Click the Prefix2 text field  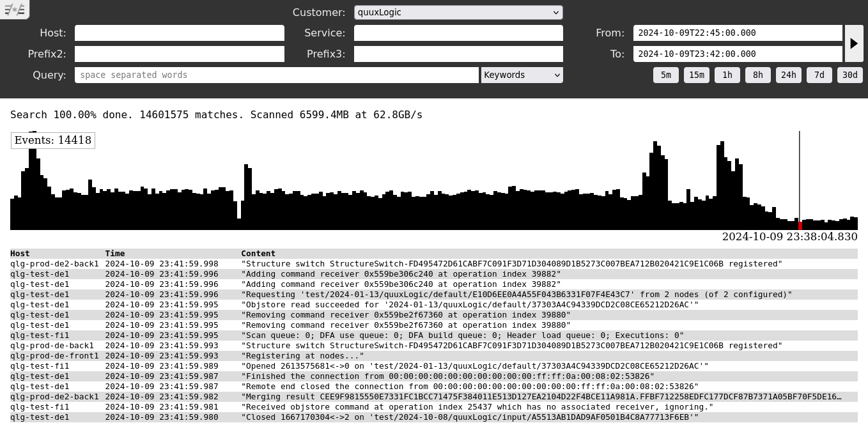(x=179, y=54)
